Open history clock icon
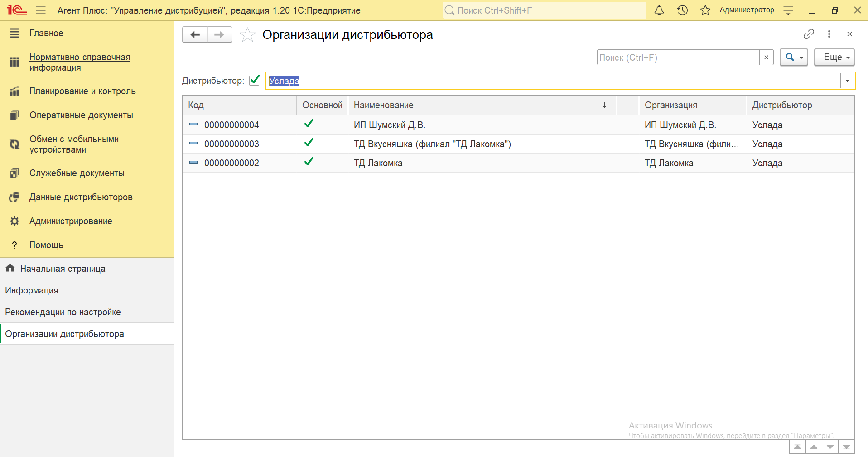Screen dimensions: 868x457 [682, 10]
